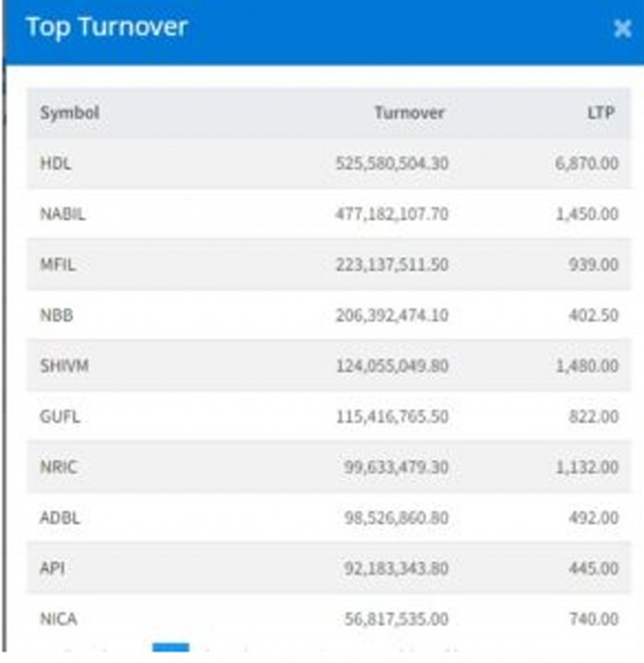The height and width of the screenshot is (663, 644).
Task: Click HDL turnover value 525,580,504.30
Action: point(391,163)
